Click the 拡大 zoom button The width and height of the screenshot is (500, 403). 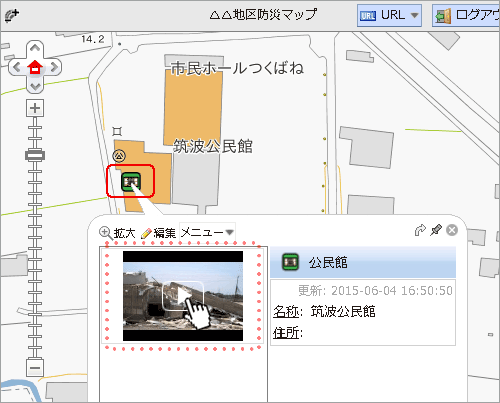(117, 233)
